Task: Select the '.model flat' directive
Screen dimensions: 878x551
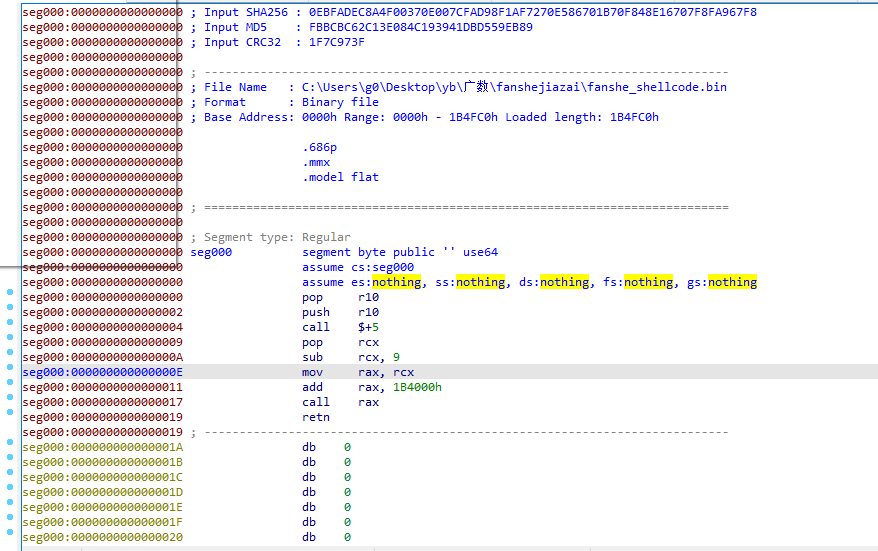Action: [x=340, y=178]
